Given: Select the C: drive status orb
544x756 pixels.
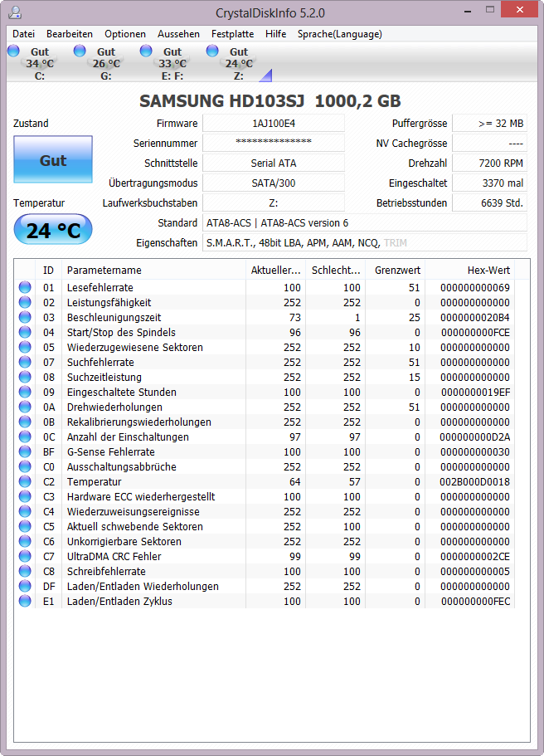Looking at the screenshot, I should (13, 51).
